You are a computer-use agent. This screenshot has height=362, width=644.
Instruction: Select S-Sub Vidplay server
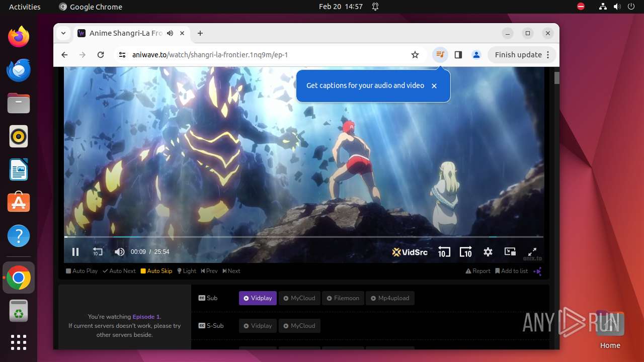[258, 326]
